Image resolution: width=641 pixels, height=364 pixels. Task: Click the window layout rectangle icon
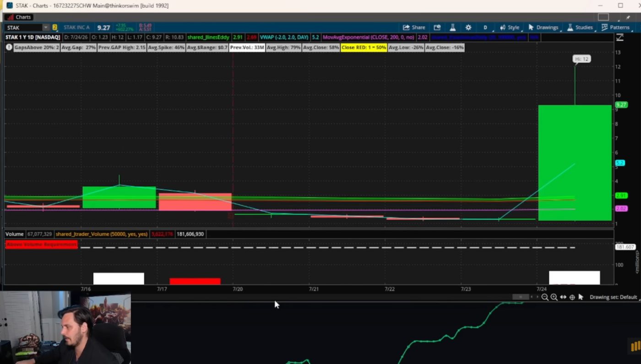[603, 17]
